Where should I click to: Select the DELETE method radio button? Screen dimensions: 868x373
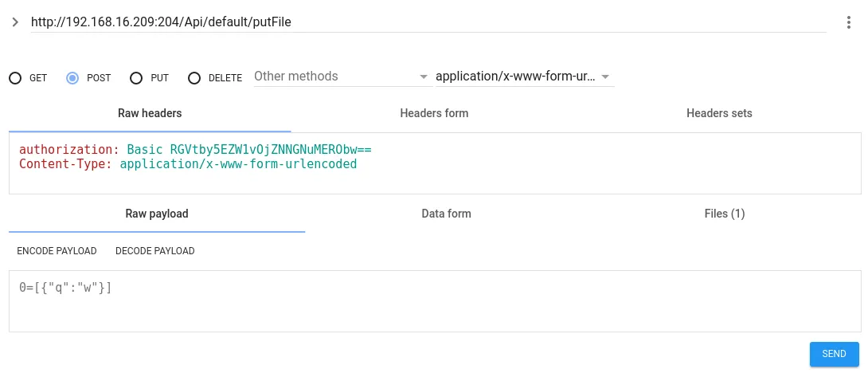pos(194,78)
